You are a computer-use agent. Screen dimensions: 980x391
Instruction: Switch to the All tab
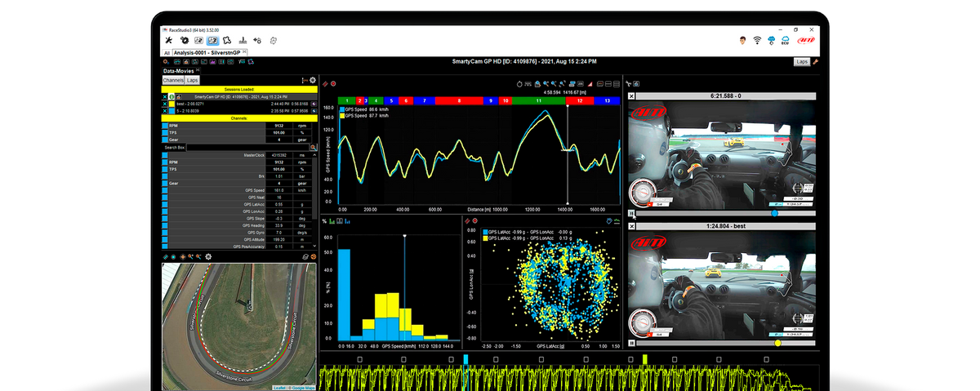tap(167, 53)
